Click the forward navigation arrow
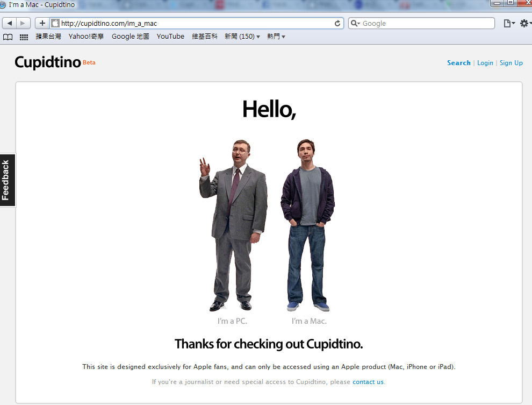 (x=23, y=23)
